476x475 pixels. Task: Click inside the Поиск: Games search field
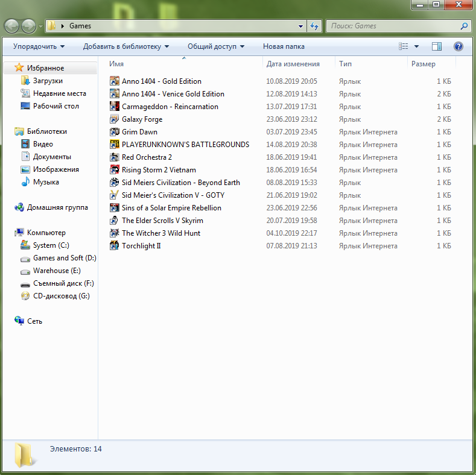tap(392, 26)
